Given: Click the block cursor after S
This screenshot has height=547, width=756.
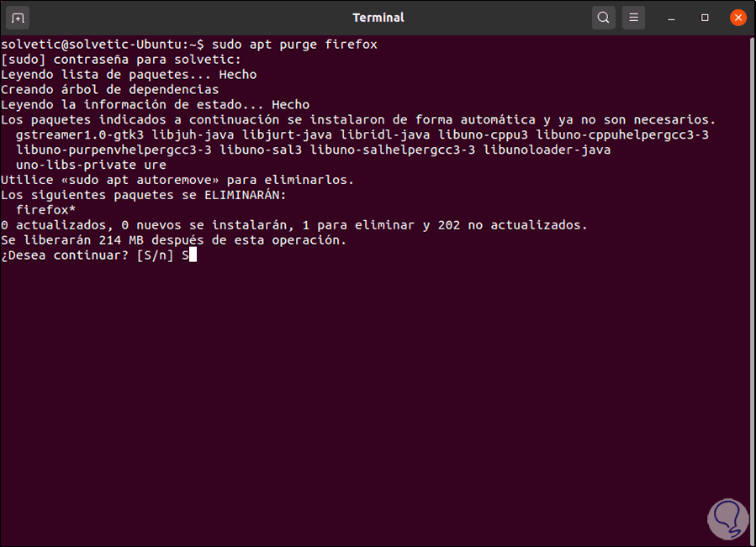Looking at the screenshot, I should [x=193, y=255].
